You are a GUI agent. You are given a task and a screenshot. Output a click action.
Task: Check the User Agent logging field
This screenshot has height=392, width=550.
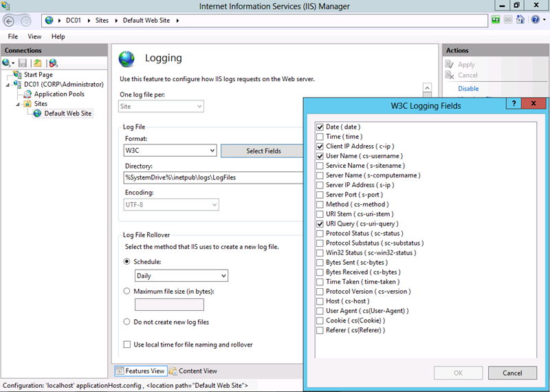click(320, 311)
